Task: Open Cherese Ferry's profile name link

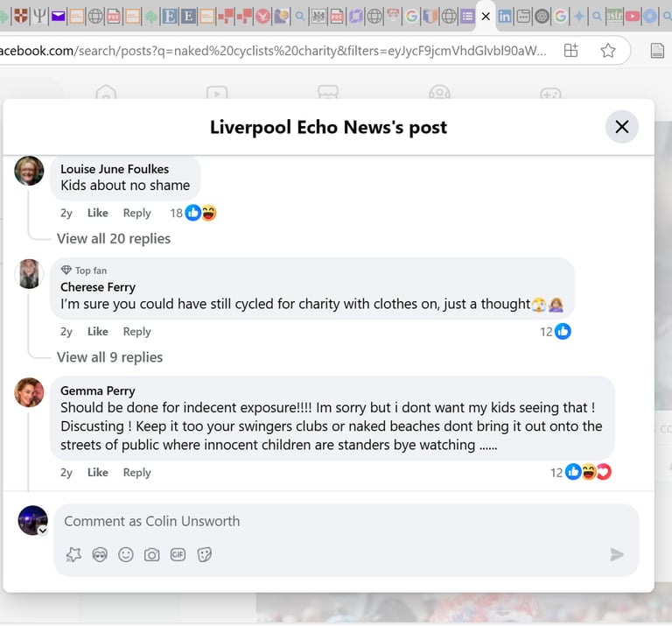Action: (x=98, y=287)
